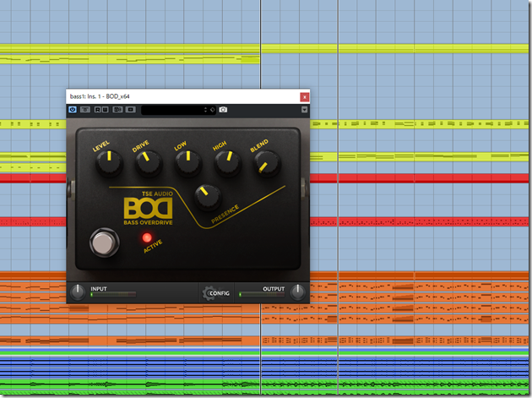Click the PRESENCE knob
The width and height of the screenshot is (532, 398).
coord(207,196)
